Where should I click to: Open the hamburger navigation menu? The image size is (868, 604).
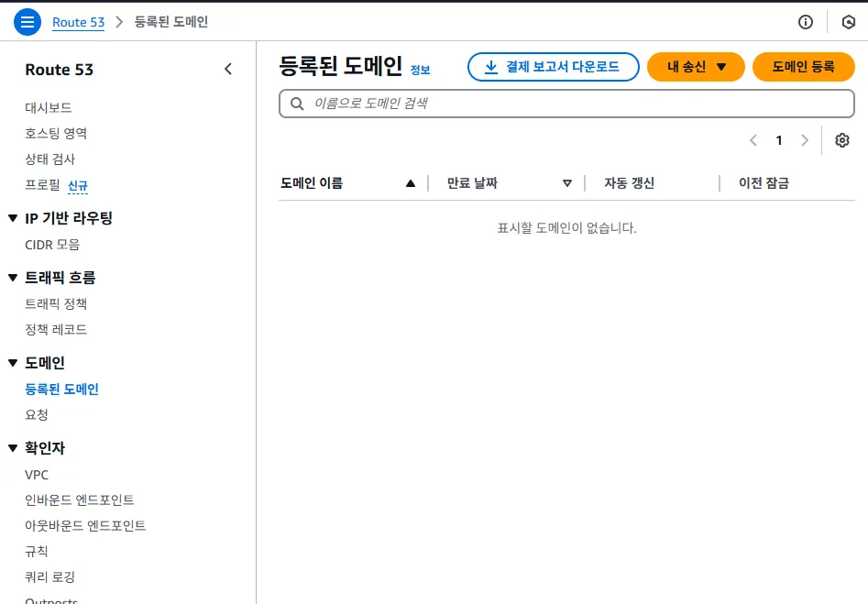(x=27, y=22)
